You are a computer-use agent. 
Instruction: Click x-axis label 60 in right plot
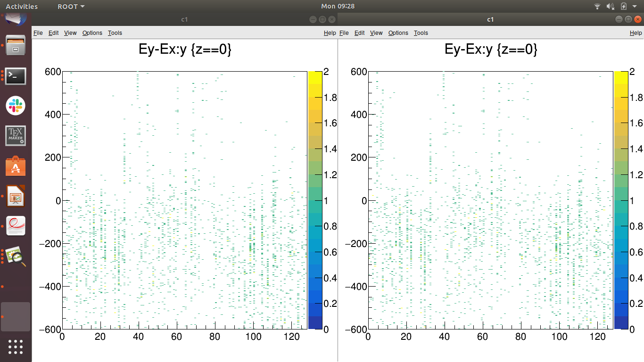pos(482,337)
